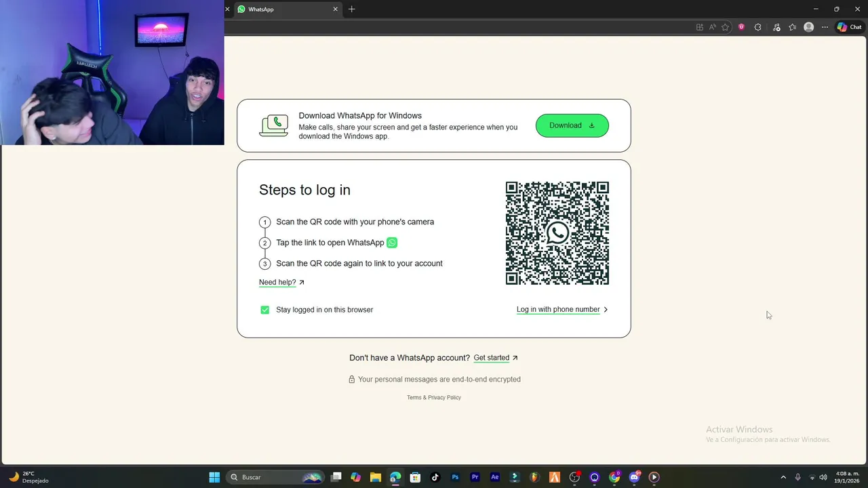This screenshot has height=488, width=868.
Task: Open File Explorer from taskbar
Action: [x=375, y=477]
